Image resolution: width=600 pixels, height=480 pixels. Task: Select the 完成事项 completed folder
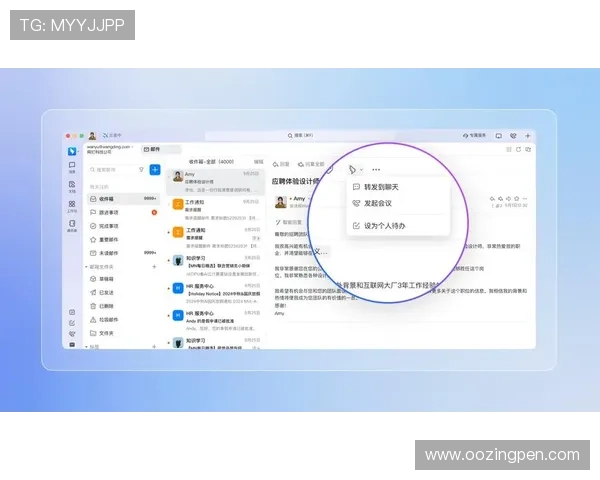[x=124, y=226]
